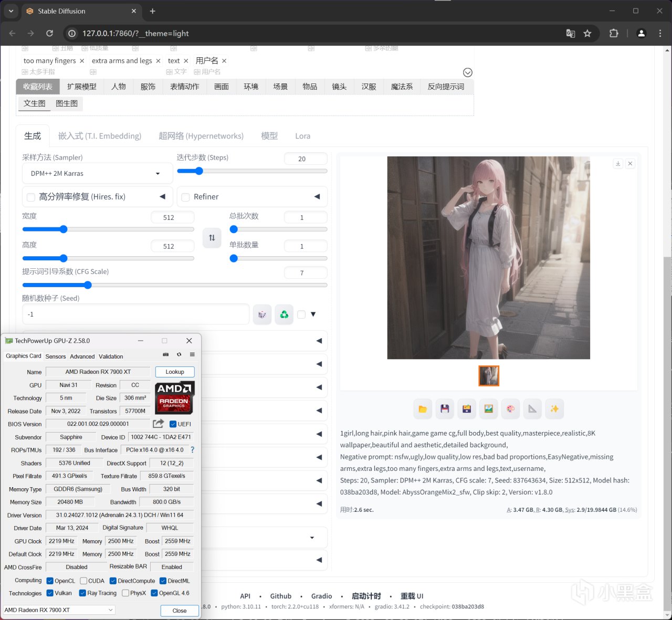Open the Github footer link
This screenshot has width=672, height=620.
281,596
